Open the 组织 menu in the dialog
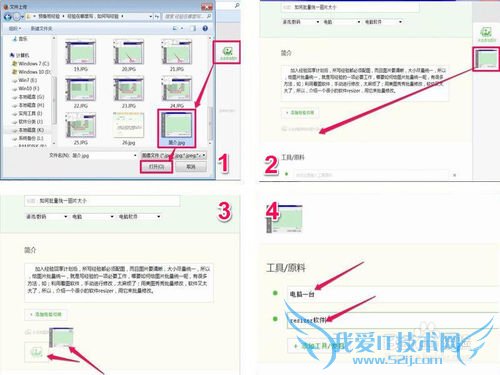 [x=14, y=28]
